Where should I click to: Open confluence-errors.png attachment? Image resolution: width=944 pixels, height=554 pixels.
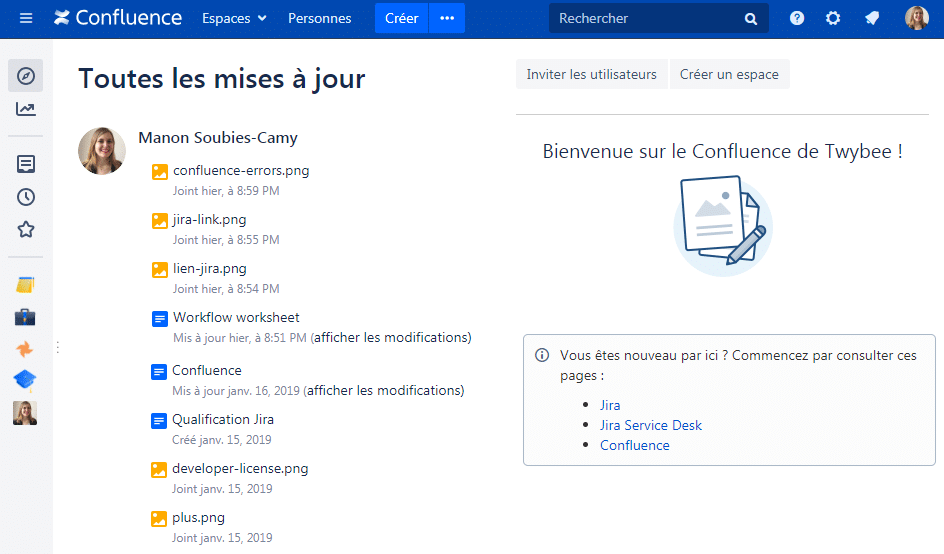pos(241,171)
